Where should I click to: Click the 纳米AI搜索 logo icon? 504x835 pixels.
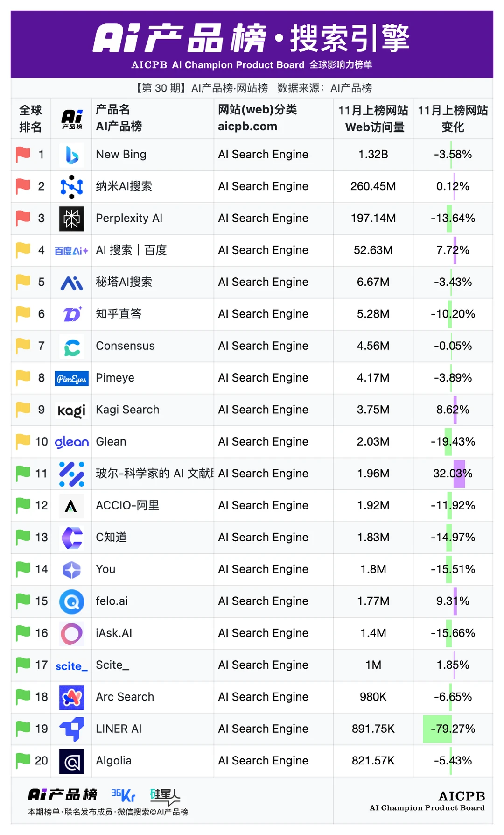click(72, 187)
